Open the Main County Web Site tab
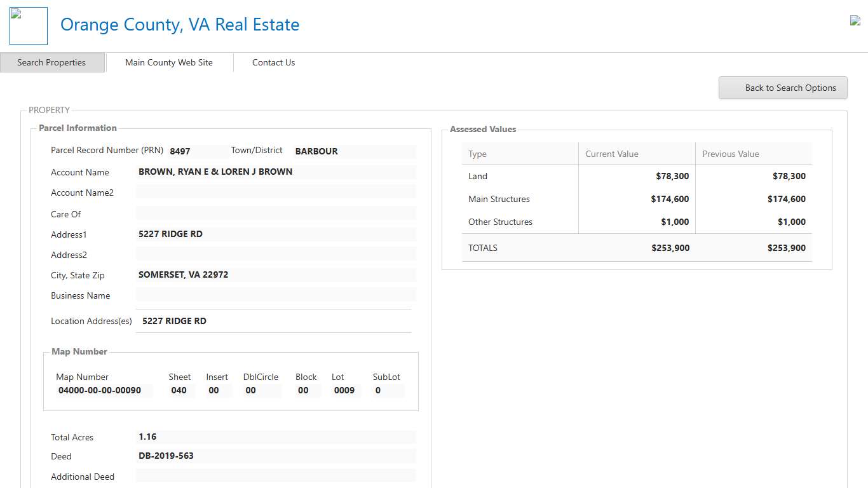The width and height of the screenshot is (868, 488). point(168,62)
